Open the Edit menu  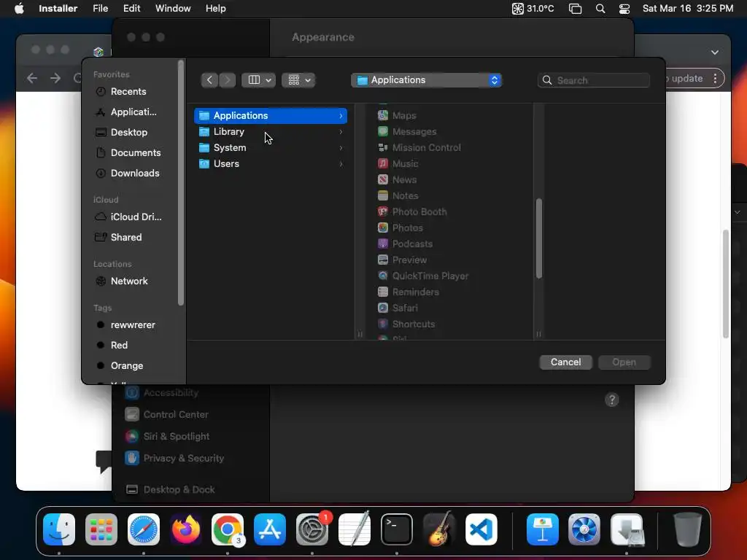(x=131, y=9)
